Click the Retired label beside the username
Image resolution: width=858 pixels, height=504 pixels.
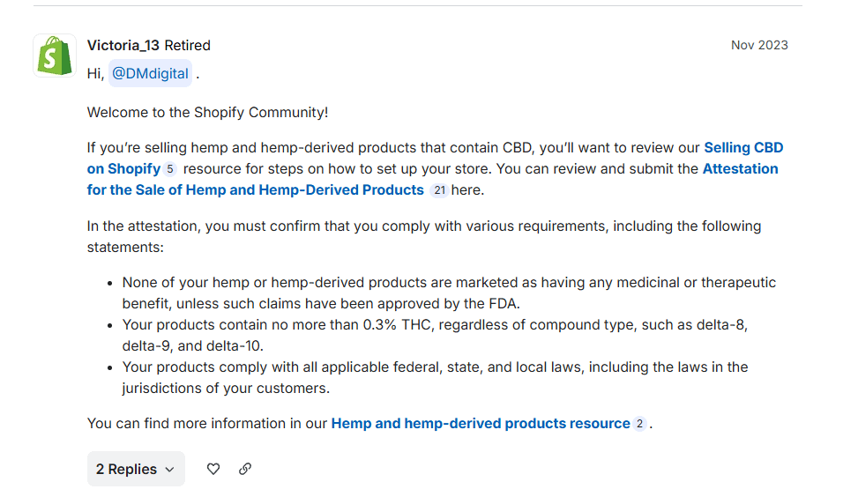(x=188, y=45)
